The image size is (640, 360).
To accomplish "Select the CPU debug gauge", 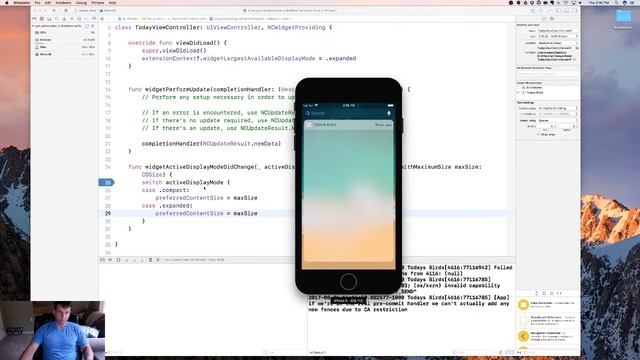I will (x=64, y=33).
